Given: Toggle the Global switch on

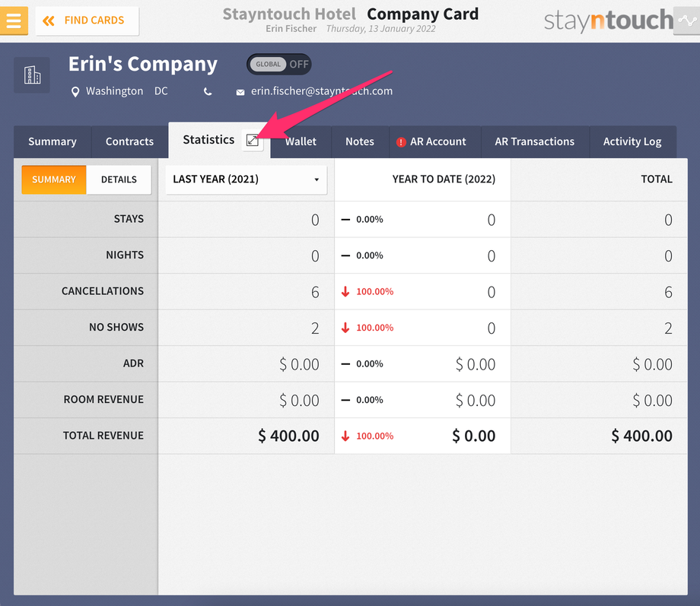Looking at the screenshot, I should (279, 65).
